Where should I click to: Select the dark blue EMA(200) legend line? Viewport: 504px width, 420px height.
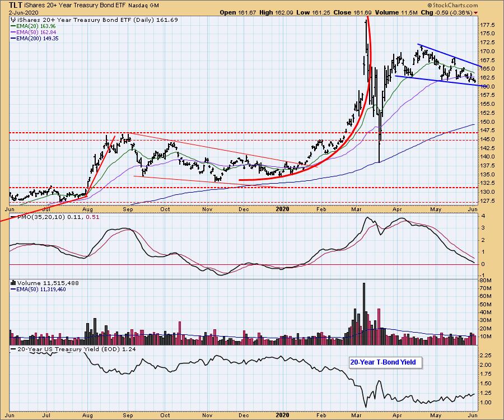click(x=13, y=38)
